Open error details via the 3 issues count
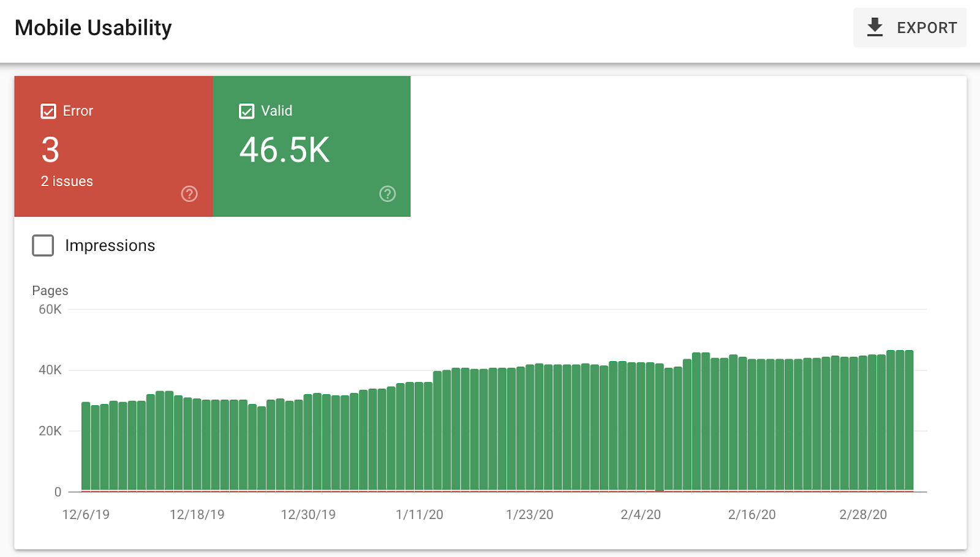The width and height of the screenshot is (980, 557). (66, 181)
